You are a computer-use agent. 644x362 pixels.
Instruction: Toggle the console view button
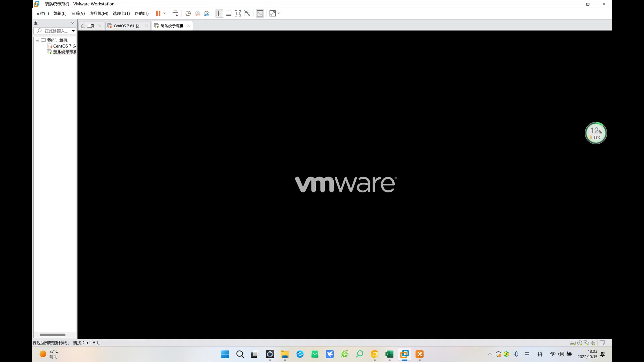[x=260, y=13]
